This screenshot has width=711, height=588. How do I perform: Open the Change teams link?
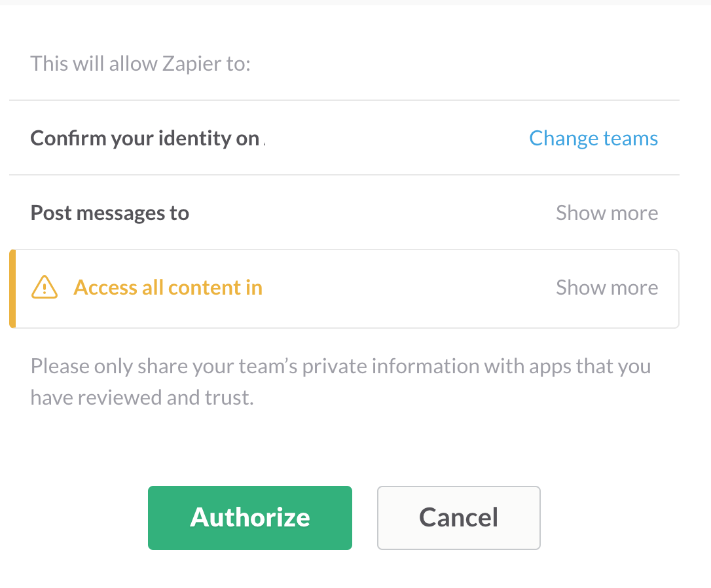[593, 138]
